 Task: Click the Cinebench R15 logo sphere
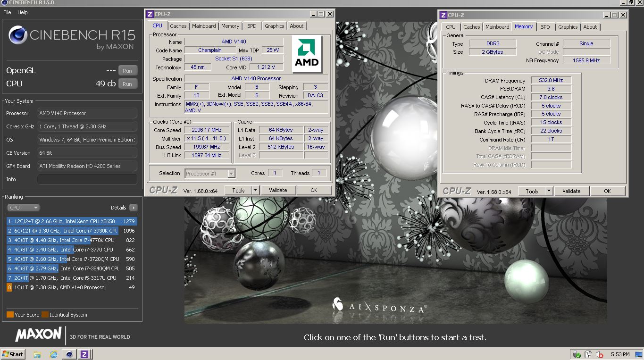click(x=17, y=35)
